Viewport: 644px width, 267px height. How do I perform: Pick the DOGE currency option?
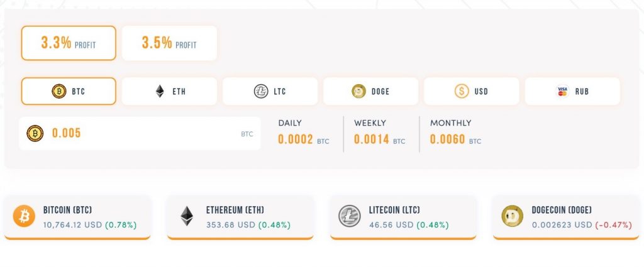point(371,91)
